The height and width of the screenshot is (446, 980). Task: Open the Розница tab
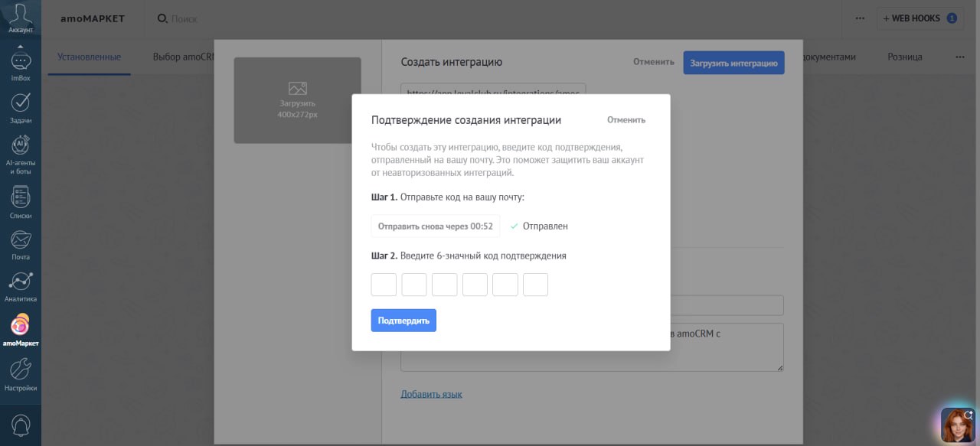(905, 57)
